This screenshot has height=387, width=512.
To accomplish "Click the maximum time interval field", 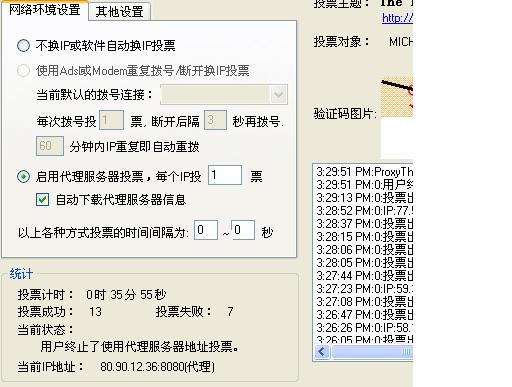I will [x=243, y=230].
